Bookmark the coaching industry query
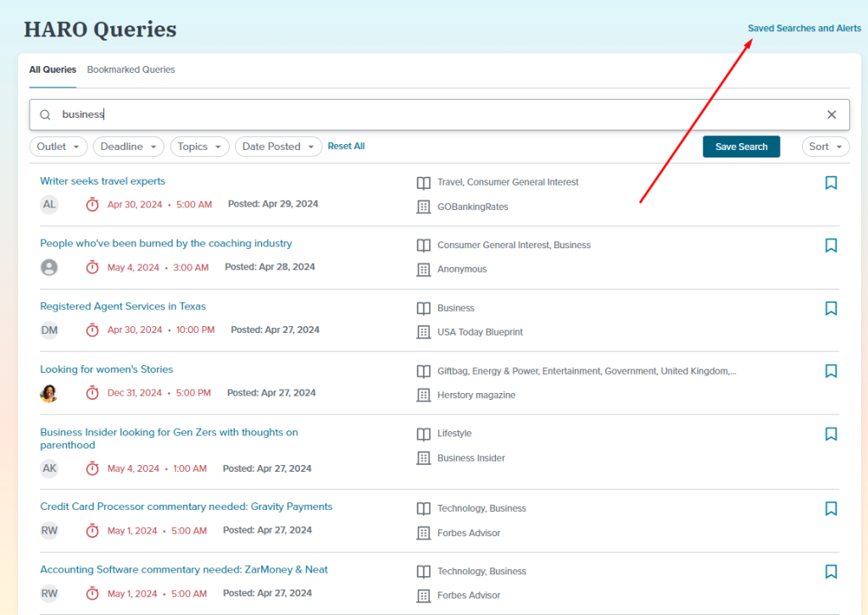 [831, 245]
